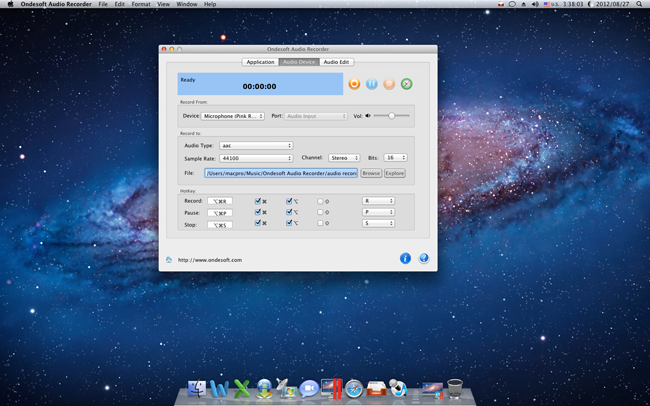
Task: Click the moon icon beside the date
Action: click(x=591, y=4)
